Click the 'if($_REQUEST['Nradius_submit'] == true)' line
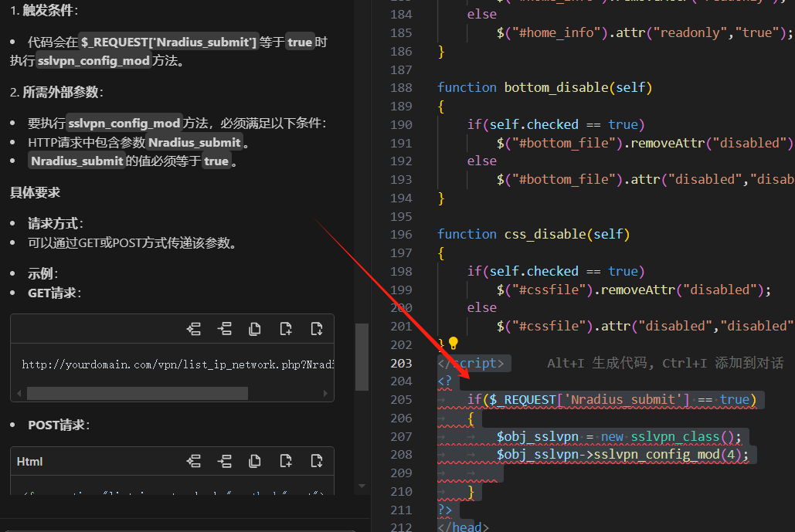The width and height of the screenshot is (795, 532). coord(612,400)
